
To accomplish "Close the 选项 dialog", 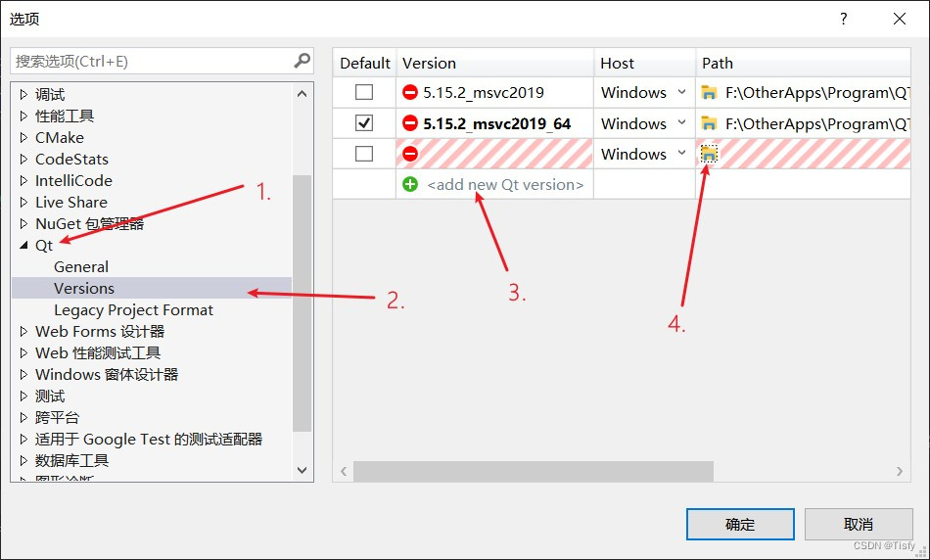I will [899, 19].
